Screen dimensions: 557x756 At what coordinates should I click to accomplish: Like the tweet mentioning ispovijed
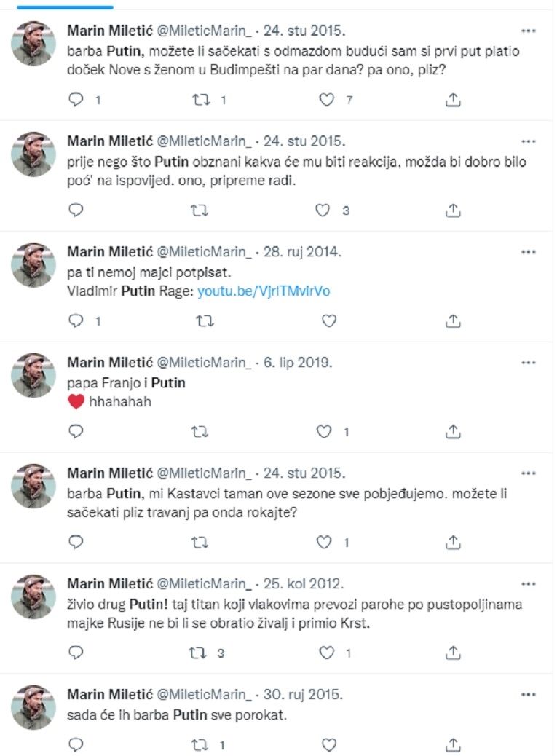pos(323,210)
